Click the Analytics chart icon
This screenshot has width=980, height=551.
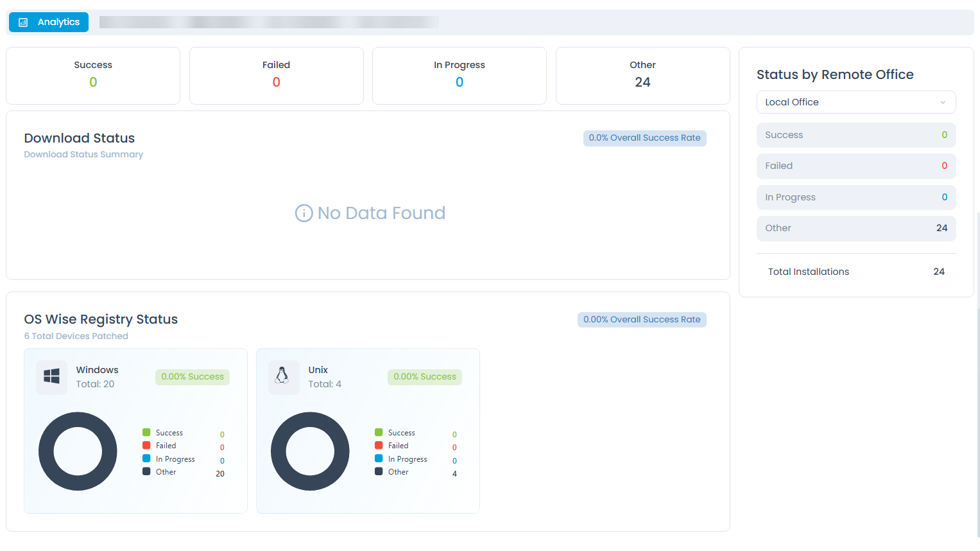click(x=23, y=22)
